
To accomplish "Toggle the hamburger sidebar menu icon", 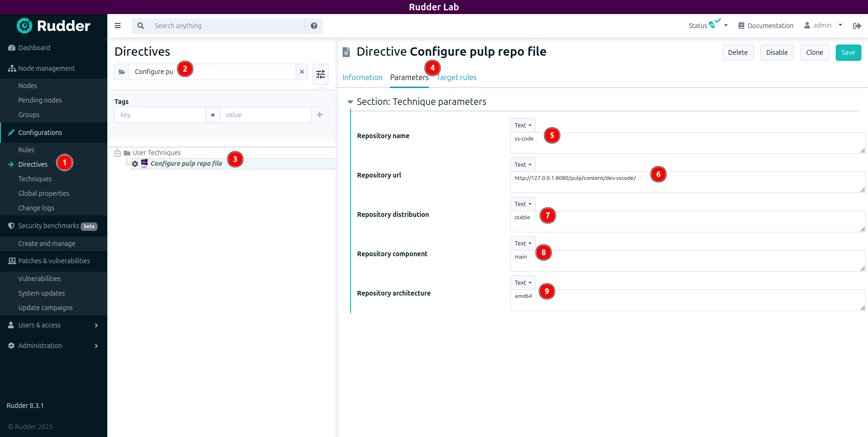I will pos(118,26).
